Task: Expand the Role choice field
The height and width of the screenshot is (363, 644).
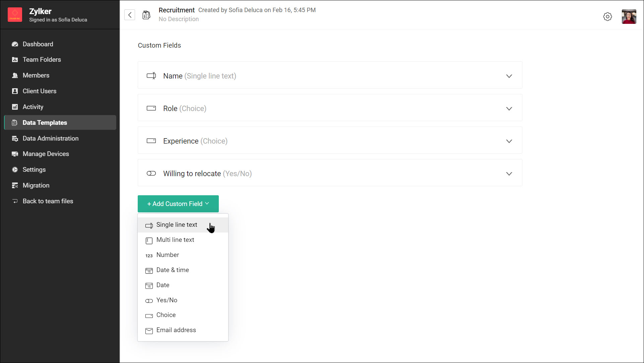Action: click(509, 109)
